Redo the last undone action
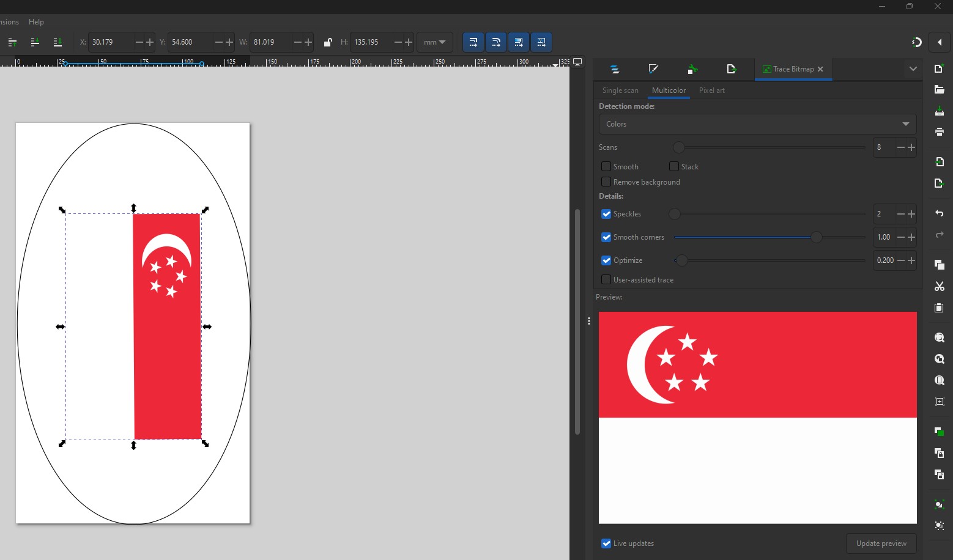 point(939,235)
